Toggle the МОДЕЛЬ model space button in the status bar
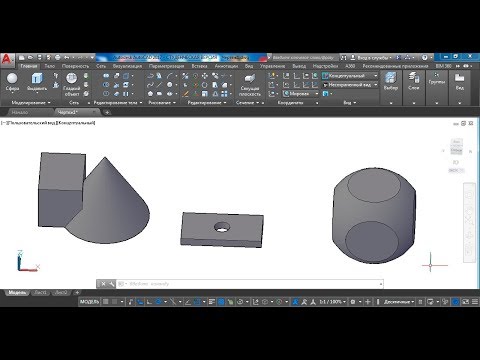Viewport: 480px width, 360px height. click(x=89, y=302)
